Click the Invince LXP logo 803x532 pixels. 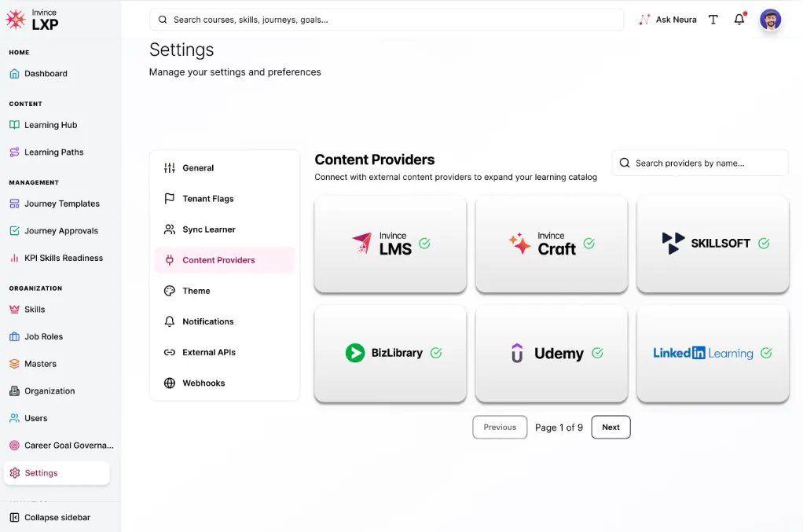tap(32, 20)
